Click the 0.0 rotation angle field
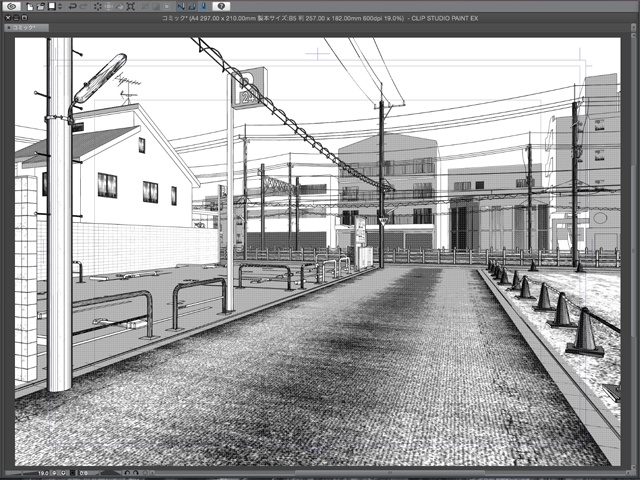The height and width of the screenshot is (480, 640). (x=84, y=473)
